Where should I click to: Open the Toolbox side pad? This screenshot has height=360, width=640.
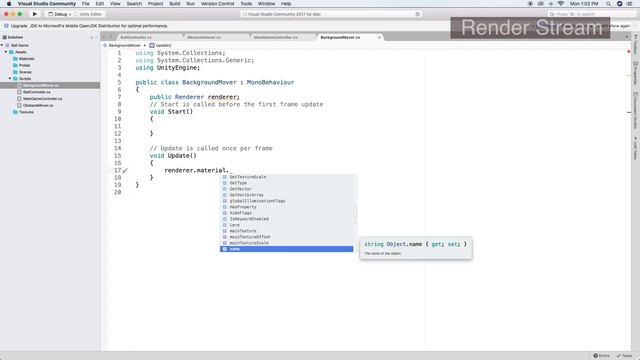(636, 44)
